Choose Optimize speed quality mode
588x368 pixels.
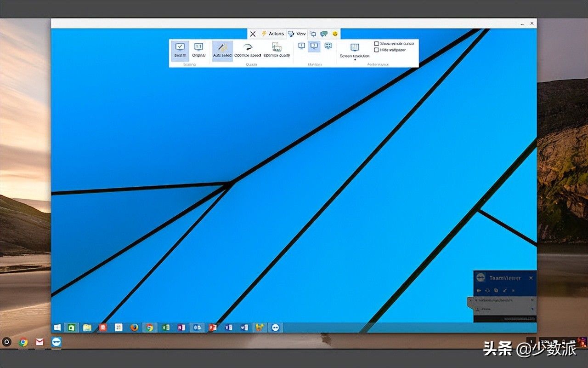248,50
